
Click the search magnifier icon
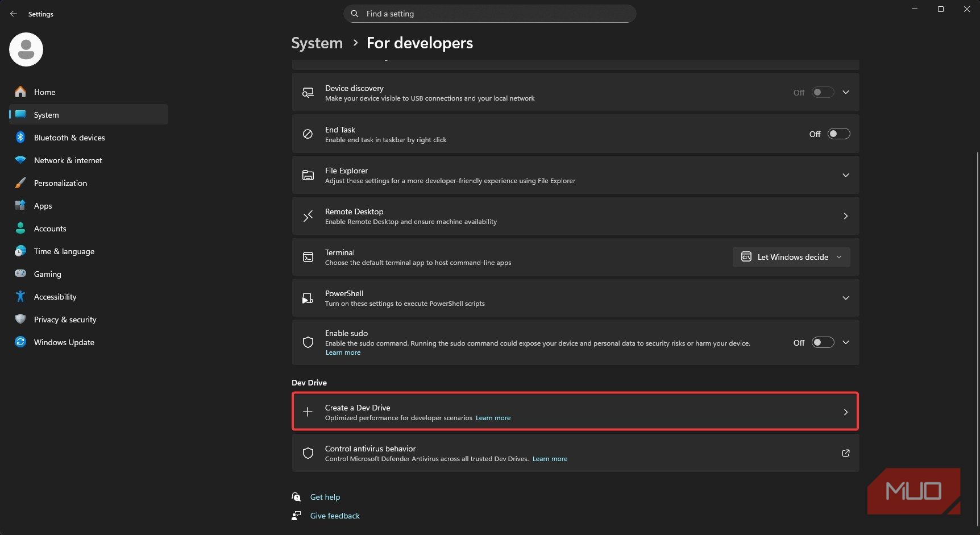click(355, 14)
